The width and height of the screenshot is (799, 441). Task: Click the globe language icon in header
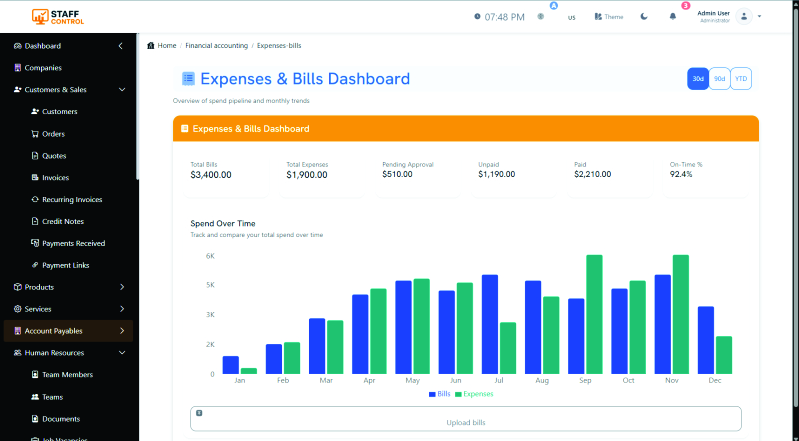pos(541,17)
